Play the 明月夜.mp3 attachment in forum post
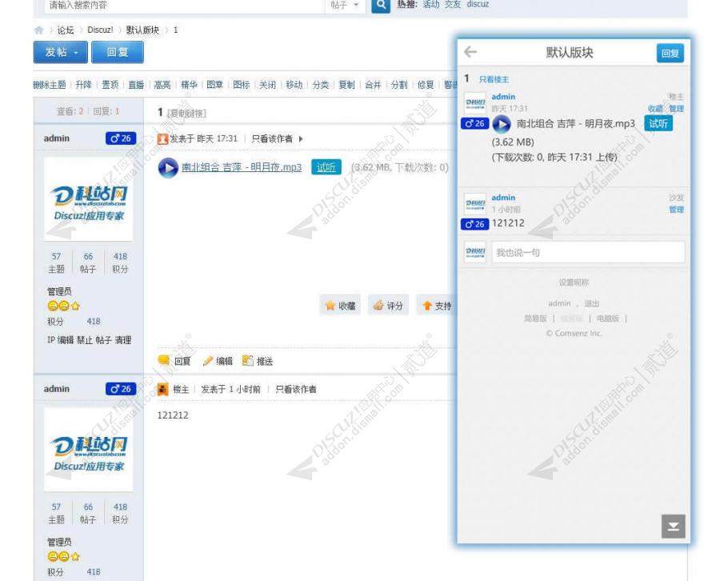 [x=168, y=168]
